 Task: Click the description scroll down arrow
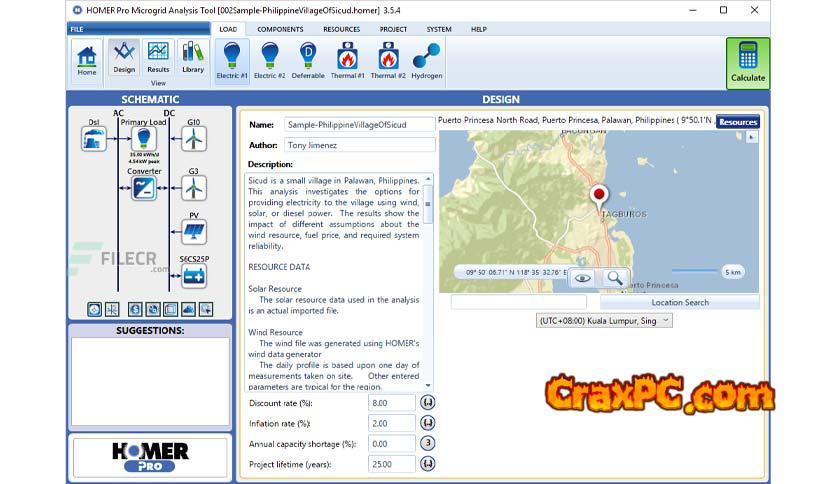pos(428,385)
